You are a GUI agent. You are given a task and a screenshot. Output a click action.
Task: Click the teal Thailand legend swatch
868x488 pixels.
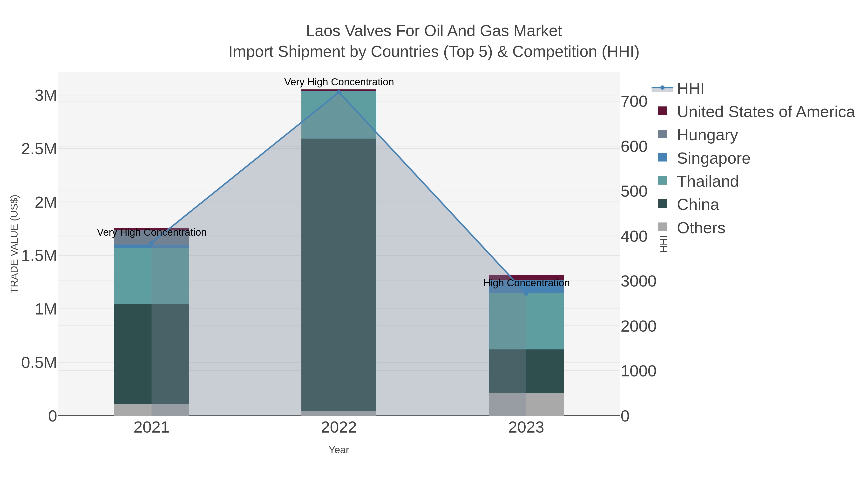pos(663,180)
